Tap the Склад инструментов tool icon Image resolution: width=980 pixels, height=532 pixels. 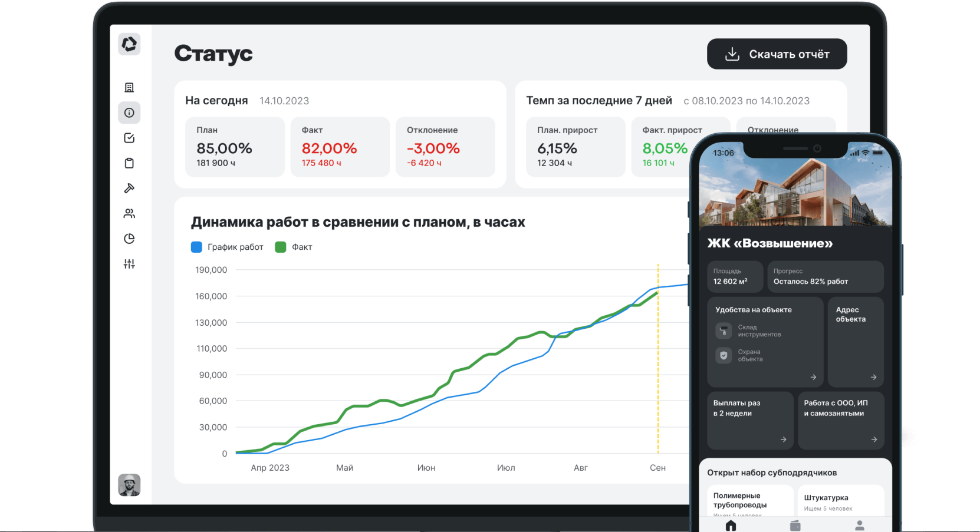pos(724,331)
